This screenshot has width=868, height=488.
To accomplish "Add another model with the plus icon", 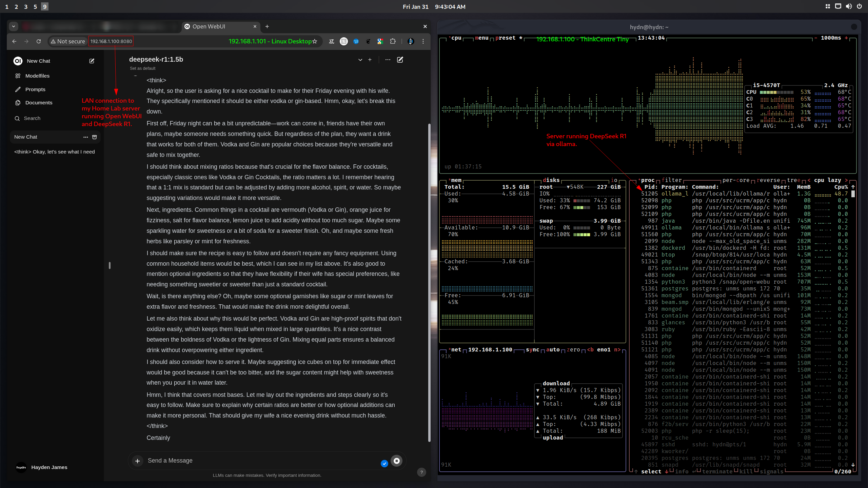I will [370, 60].
